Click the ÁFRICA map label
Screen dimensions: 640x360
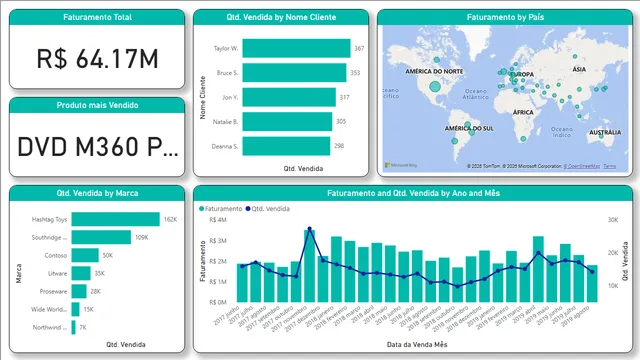point(523,112)
